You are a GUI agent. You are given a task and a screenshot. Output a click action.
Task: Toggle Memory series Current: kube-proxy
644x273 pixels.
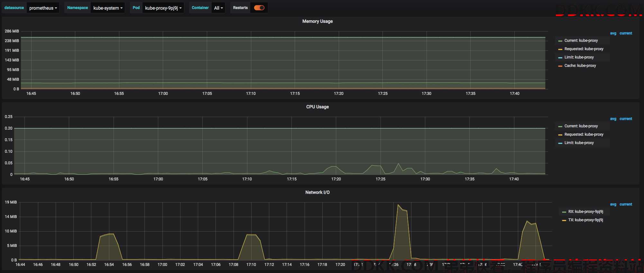coord(581,41)
